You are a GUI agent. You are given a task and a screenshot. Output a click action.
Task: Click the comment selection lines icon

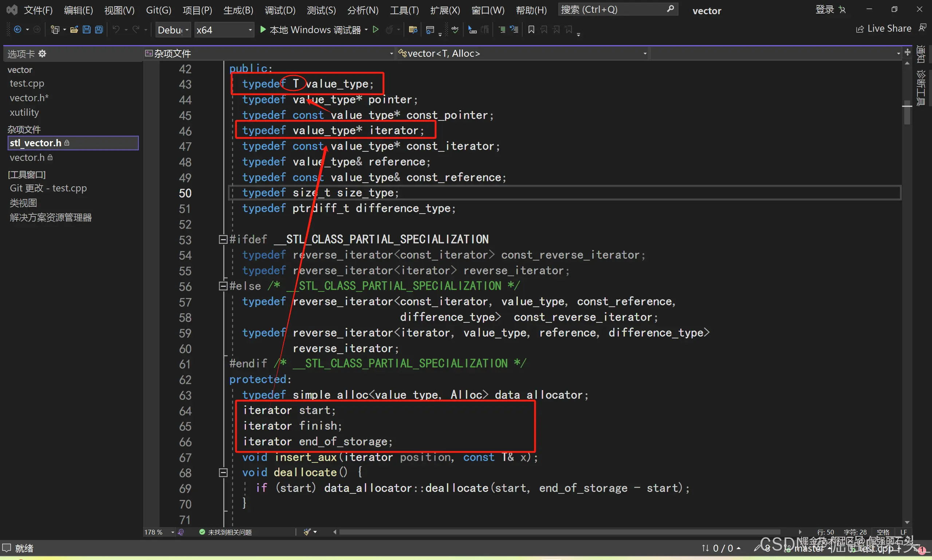pyautogui.click(x=502, y=29)
